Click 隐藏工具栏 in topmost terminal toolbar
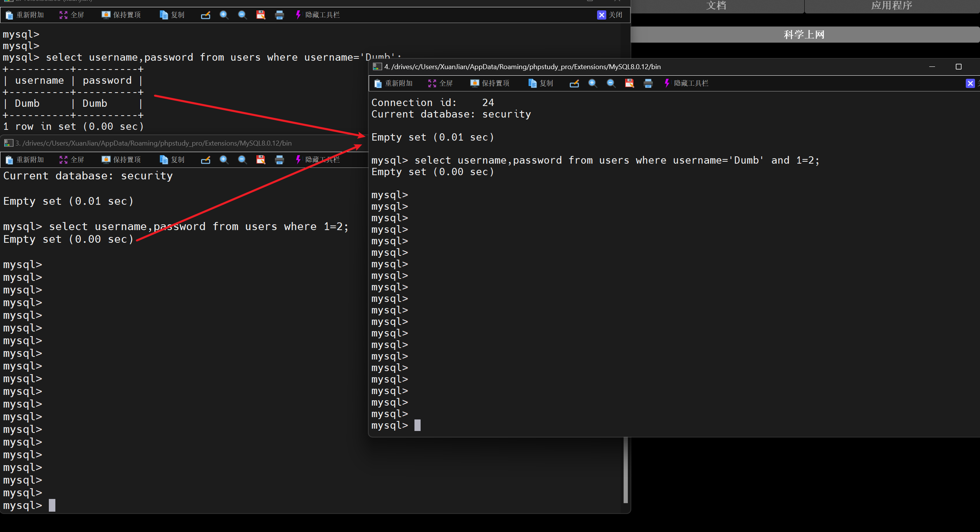The height and width of the screenshot is (532, 980). (x=318, y=15)
